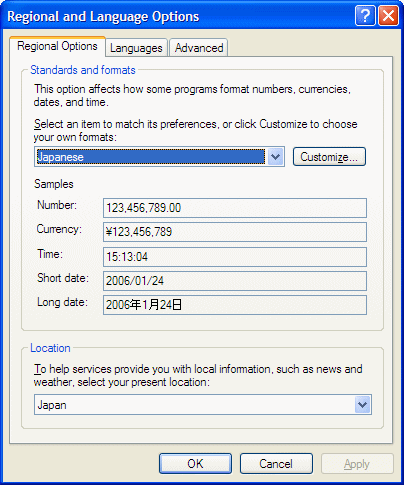This screenshot has width=404, height=485.
Task: Click the Short date sample field
Action: (x=235, y=281)
